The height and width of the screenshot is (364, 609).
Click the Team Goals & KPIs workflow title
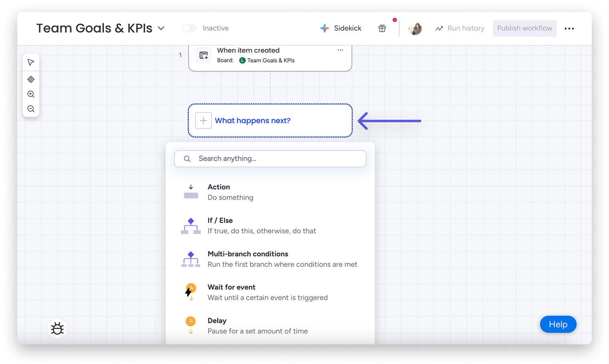click(94, 28)
